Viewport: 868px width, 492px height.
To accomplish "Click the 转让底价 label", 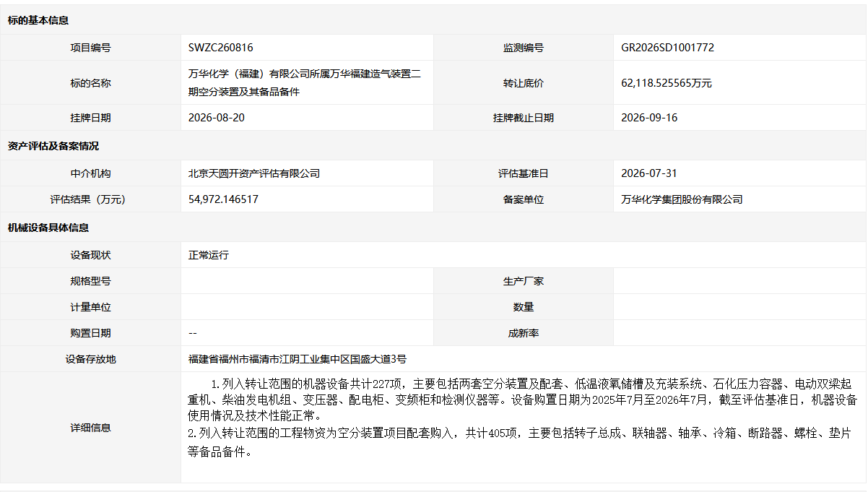I will 524,83.
